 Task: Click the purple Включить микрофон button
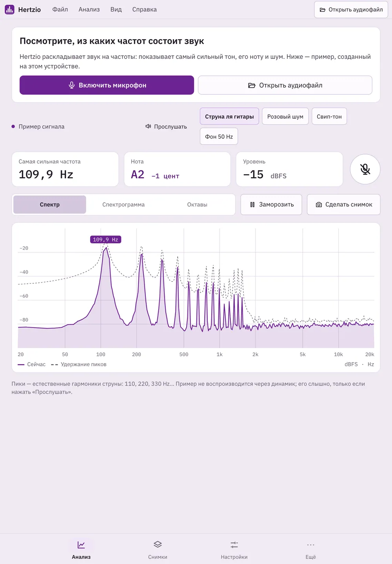[x=107, y=85]
